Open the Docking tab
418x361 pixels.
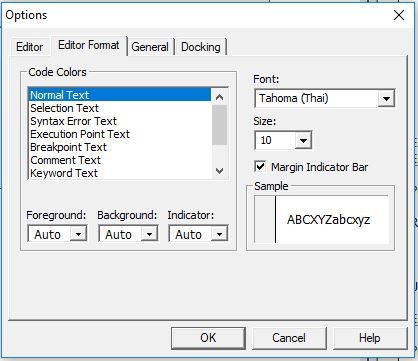point(201,47)
